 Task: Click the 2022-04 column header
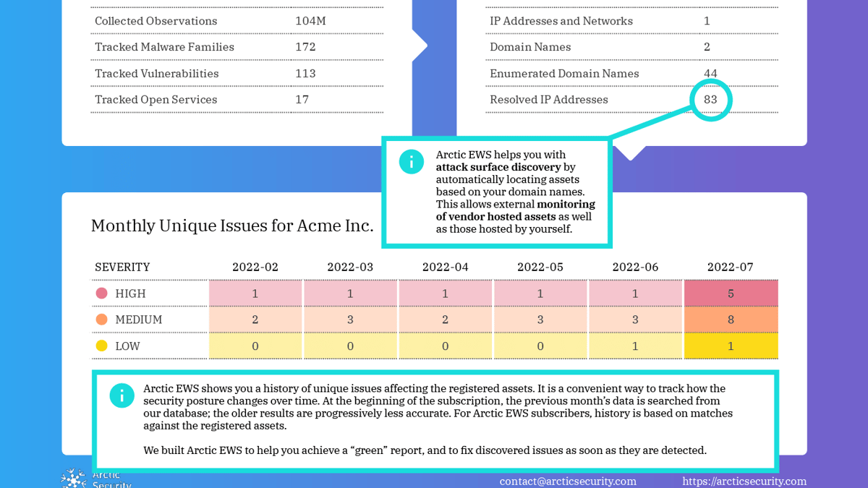click(445, 267)
